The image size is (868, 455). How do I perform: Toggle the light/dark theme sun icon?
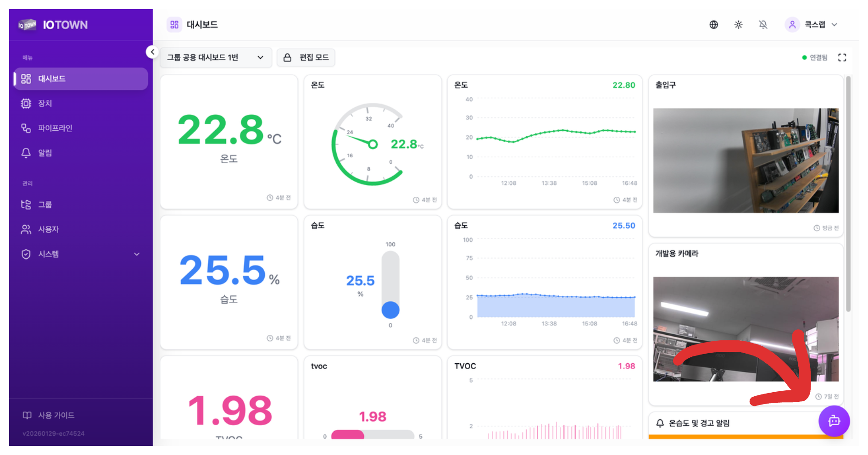pyautogui.click(x=738, y=25)
